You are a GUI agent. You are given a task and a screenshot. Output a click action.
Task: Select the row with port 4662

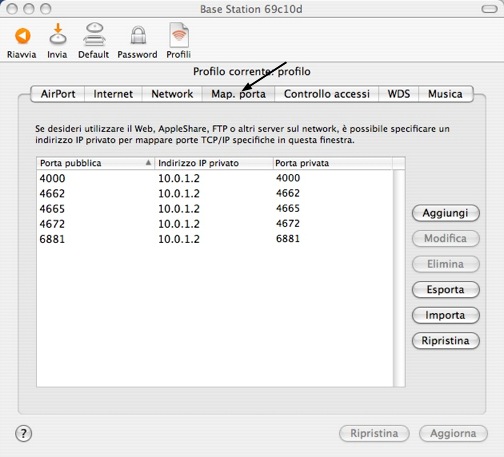click(x=215, y=193)
